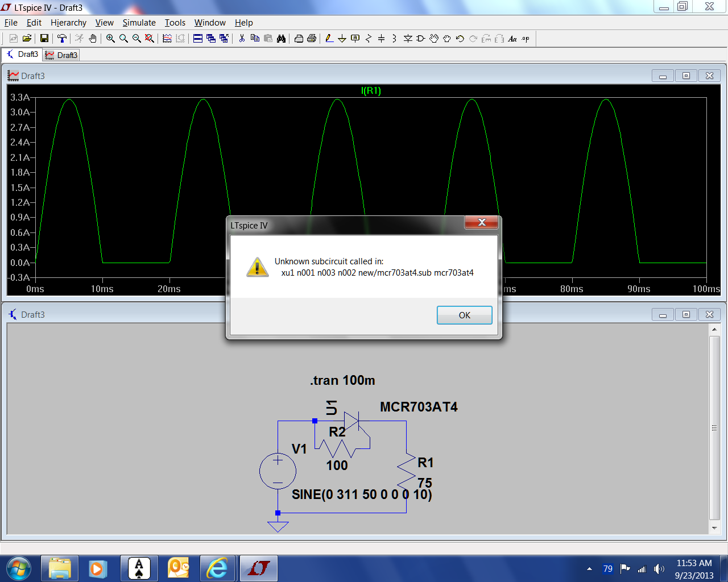
Task: Click the SINE(0 311 50 0 0 0 10) text
Action: coord(362,494)
